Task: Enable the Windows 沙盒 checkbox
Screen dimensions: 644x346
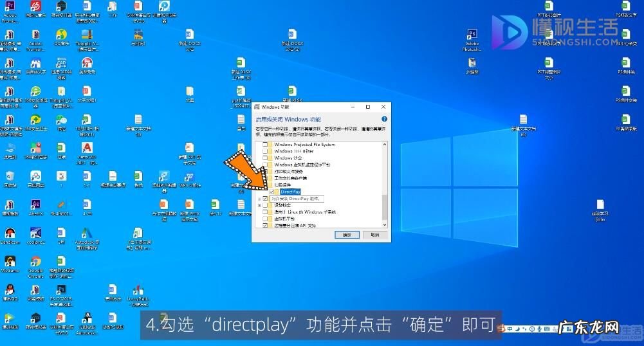Action: tap(265, 158)
